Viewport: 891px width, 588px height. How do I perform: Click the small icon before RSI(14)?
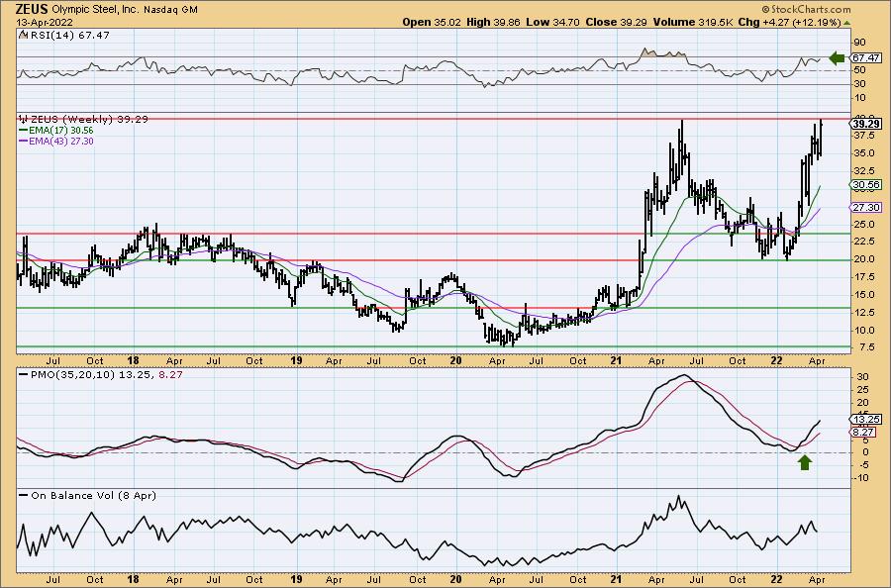pos(23,35)
